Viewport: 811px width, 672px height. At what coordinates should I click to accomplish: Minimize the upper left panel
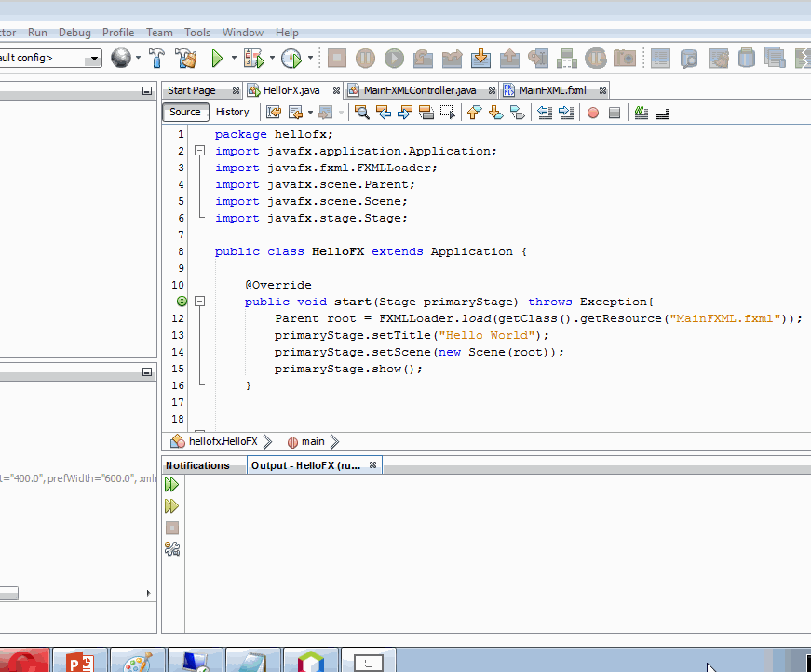(147, 91)
